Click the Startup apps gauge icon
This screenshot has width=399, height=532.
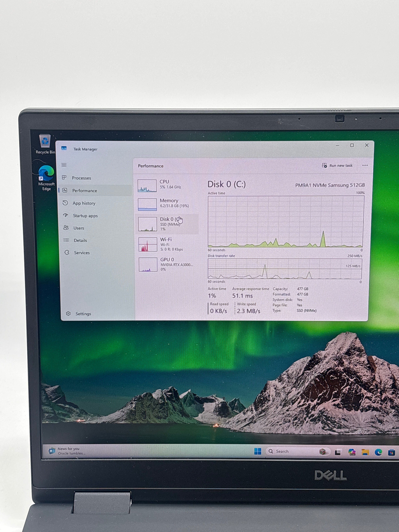[66, 215]
